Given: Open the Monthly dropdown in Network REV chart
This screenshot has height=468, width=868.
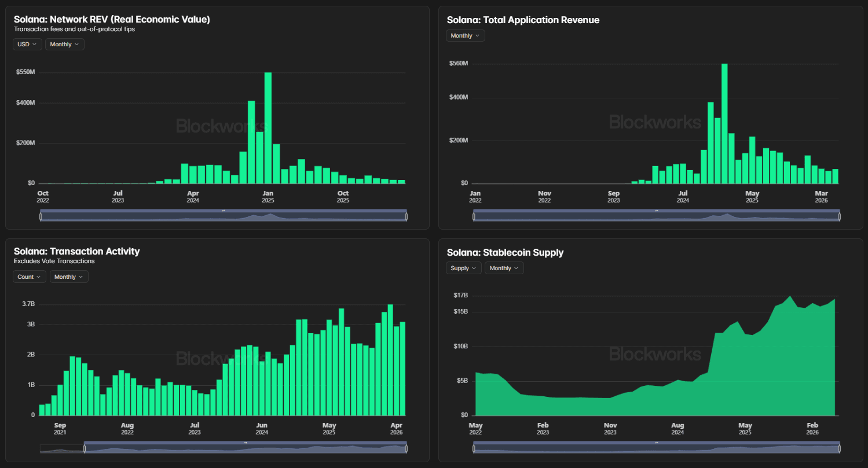Looking at the screenshot, I should [65, 44].
